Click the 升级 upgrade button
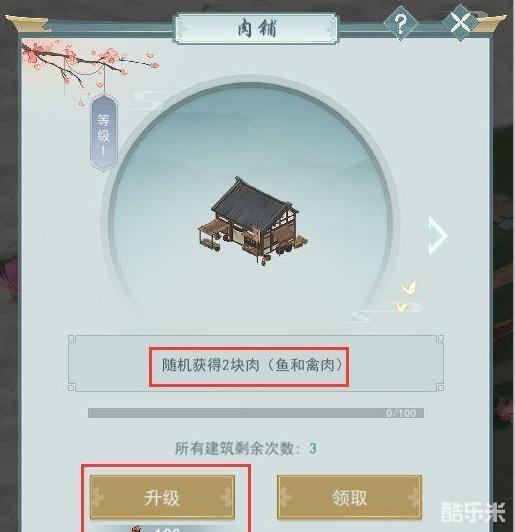 [x=162, y=497]
